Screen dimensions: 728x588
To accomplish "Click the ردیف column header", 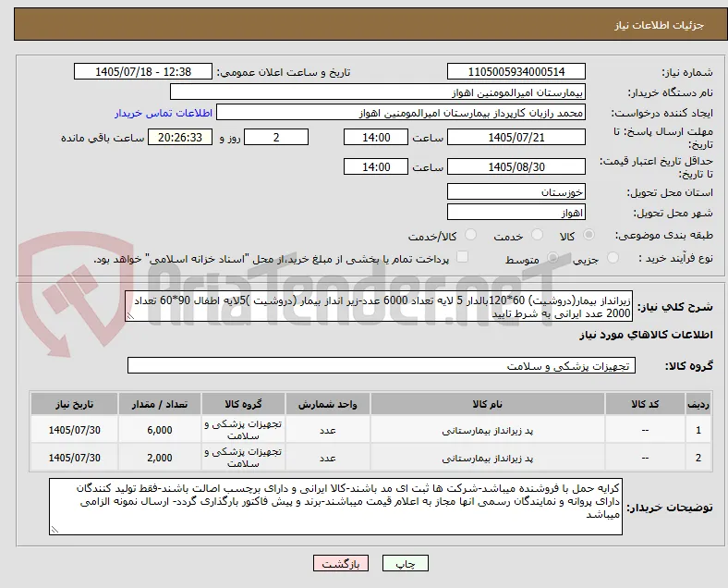I will tap(698, 404).
